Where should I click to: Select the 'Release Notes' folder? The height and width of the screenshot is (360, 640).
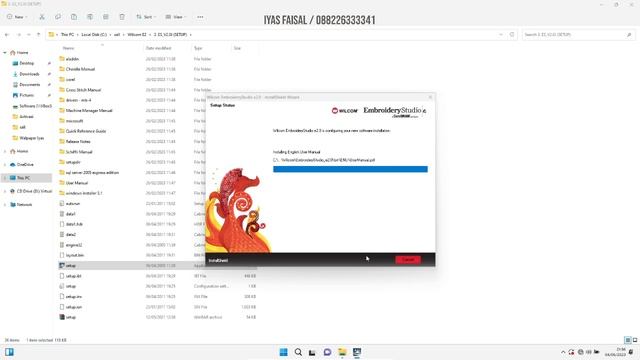pos(78,142)
